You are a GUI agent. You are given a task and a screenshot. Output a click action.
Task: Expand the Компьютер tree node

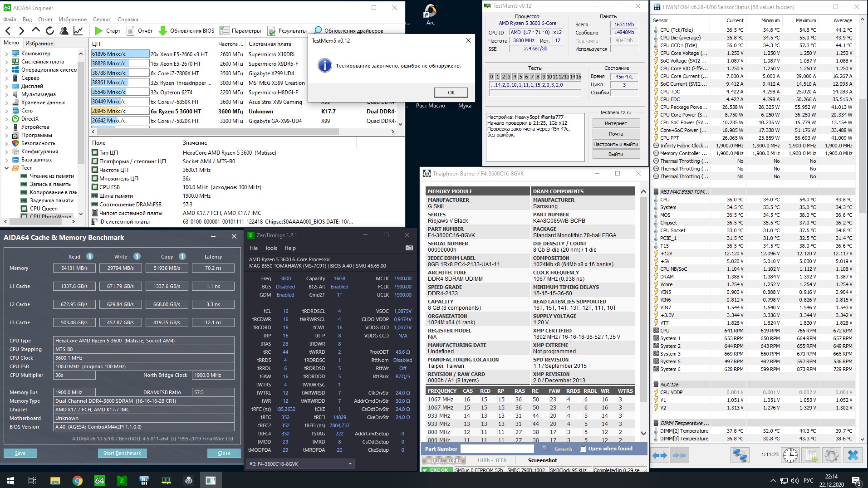6,54
